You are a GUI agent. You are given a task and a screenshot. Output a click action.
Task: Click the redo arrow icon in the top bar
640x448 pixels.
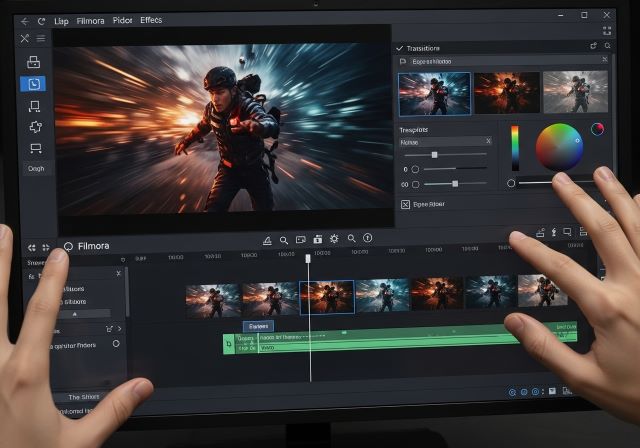(x=41, y=20)
